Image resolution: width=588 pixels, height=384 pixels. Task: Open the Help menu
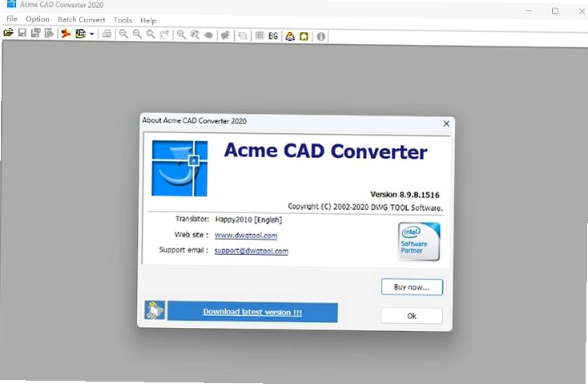point(148,20)
